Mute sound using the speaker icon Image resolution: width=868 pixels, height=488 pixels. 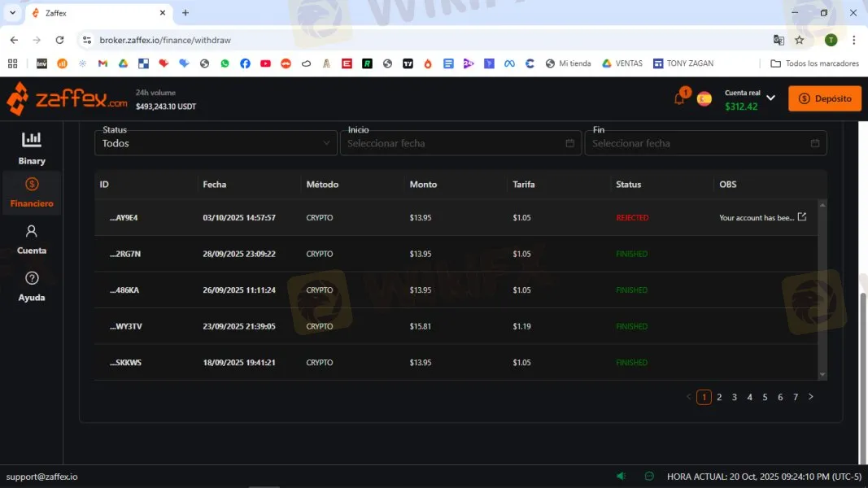click(621, 476)
